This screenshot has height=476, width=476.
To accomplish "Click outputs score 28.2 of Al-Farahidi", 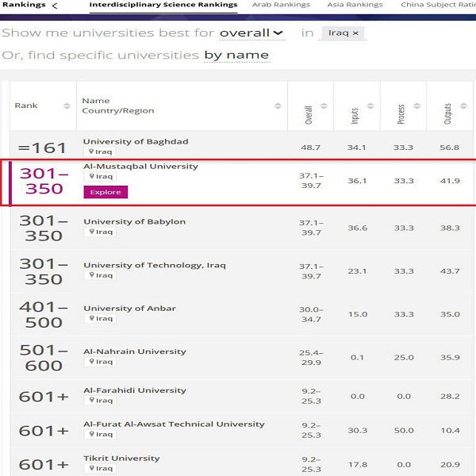I will click(x=450, y=397).
